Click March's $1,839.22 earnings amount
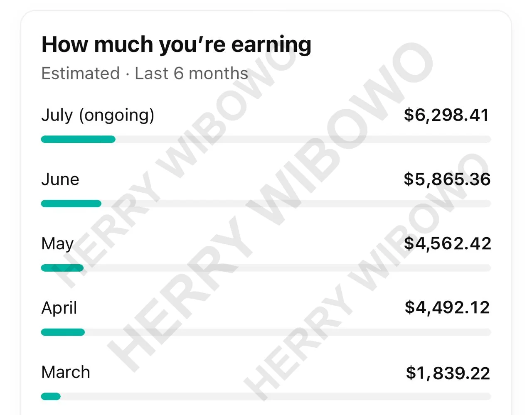Screen dimensions: 532x415 pyautogui.click(x=448, y=373)
